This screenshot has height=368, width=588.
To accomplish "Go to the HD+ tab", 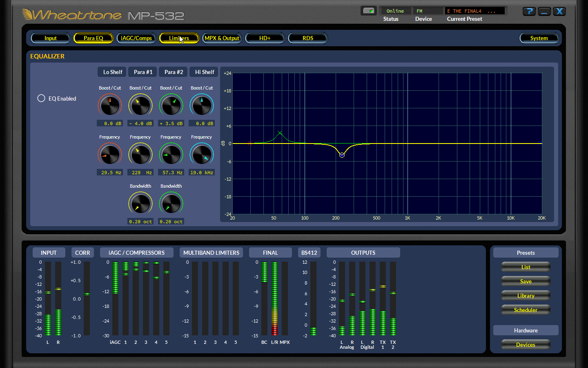I will click(265, 38).
